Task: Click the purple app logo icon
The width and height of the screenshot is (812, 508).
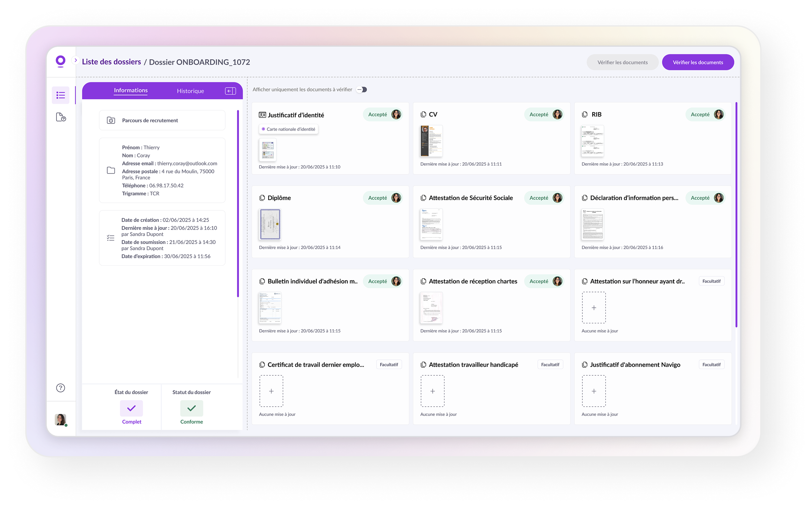Action: coord(60,61)
